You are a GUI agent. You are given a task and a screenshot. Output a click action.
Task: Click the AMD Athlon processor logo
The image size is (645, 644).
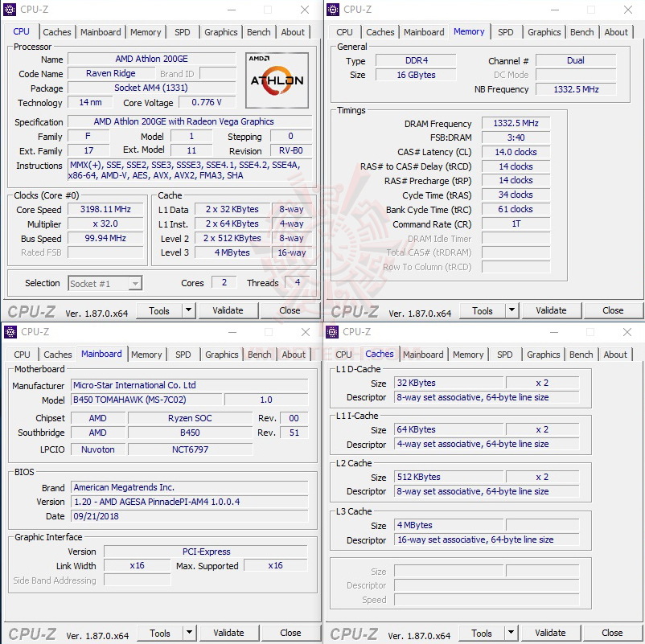pyautogui.click(x=277, y=80)
